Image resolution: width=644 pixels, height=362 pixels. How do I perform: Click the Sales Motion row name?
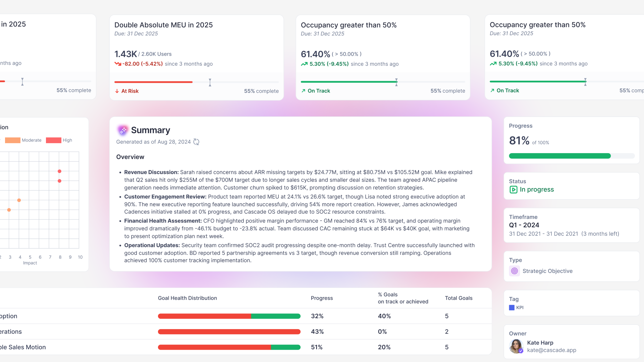pyautogui.click(x=23, y=347)
